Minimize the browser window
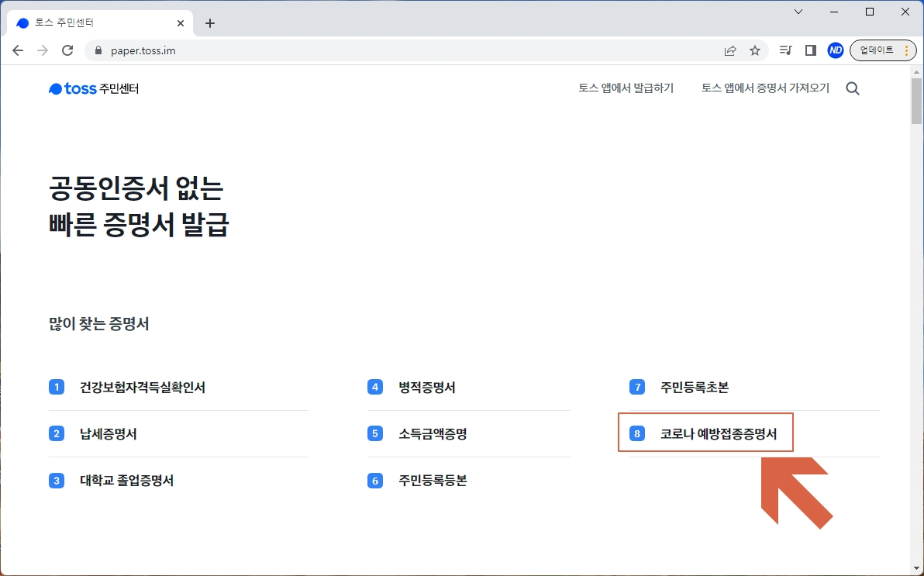 click(x=834, y=12)
